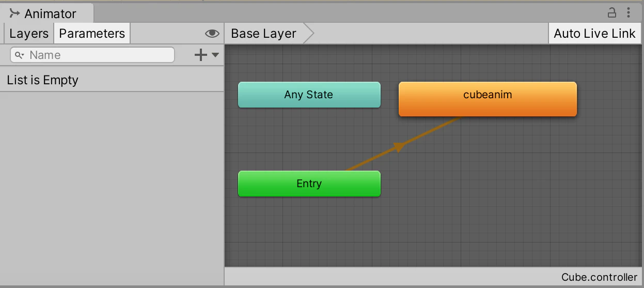The image size is (644, 288).
Task: Click the Name search field
Action: point(92,55)
